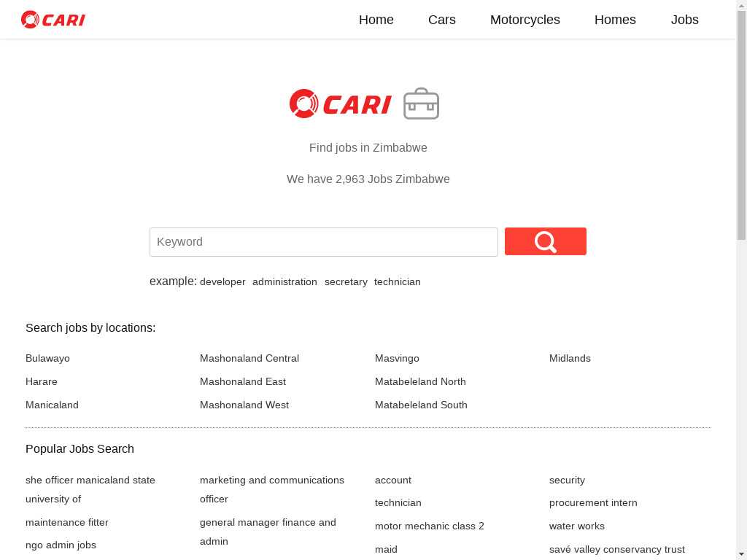Select the developer example keyword

click(222, 282)
